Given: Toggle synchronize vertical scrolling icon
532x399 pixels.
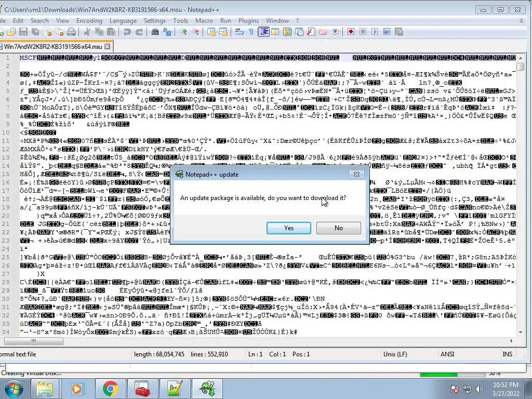Looking at the screenshot, I should 211,32.
